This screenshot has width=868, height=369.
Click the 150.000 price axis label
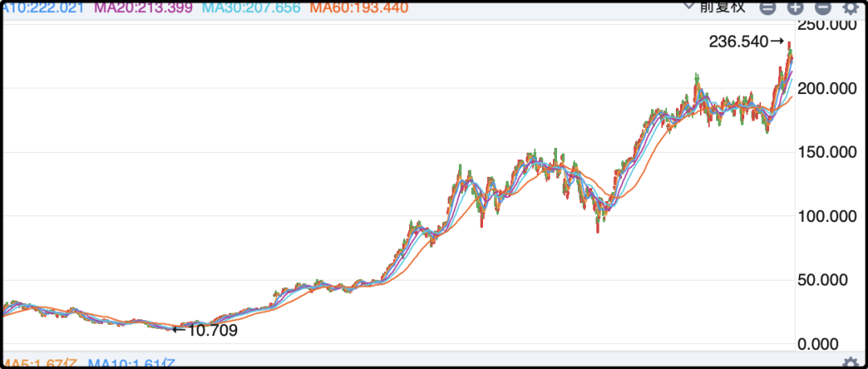coord(828,153)
